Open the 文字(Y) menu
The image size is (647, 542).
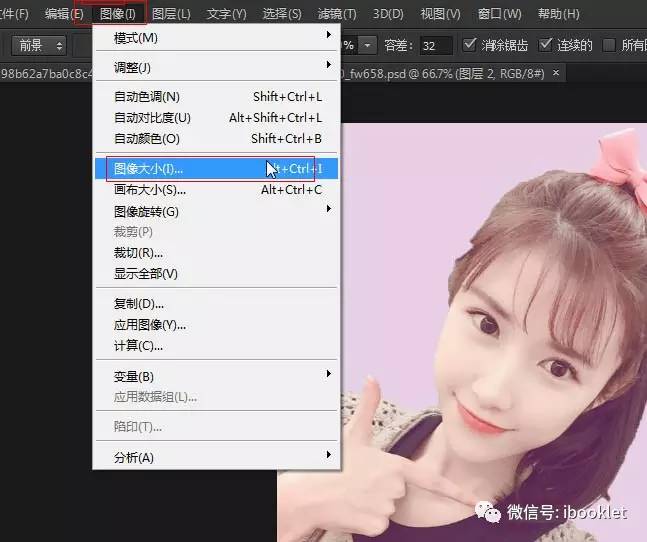tap(227, 14)
